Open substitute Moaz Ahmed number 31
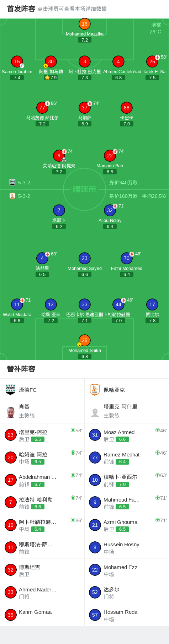Viewport: 169px width, 644px height. point(127,435)
